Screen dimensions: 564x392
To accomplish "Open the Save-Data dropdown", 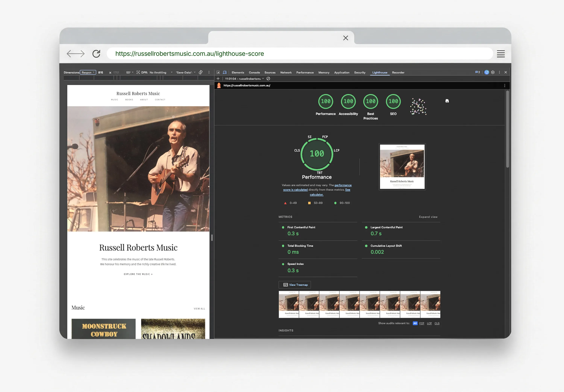I will (186, 73).
